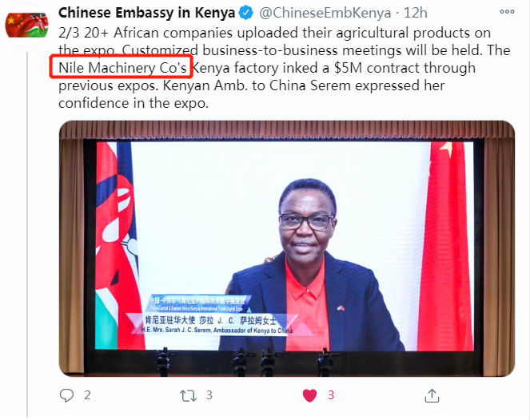The image size is (530, 420).
Task: Click the tweet body text paragraph
Action: [284, 68]
